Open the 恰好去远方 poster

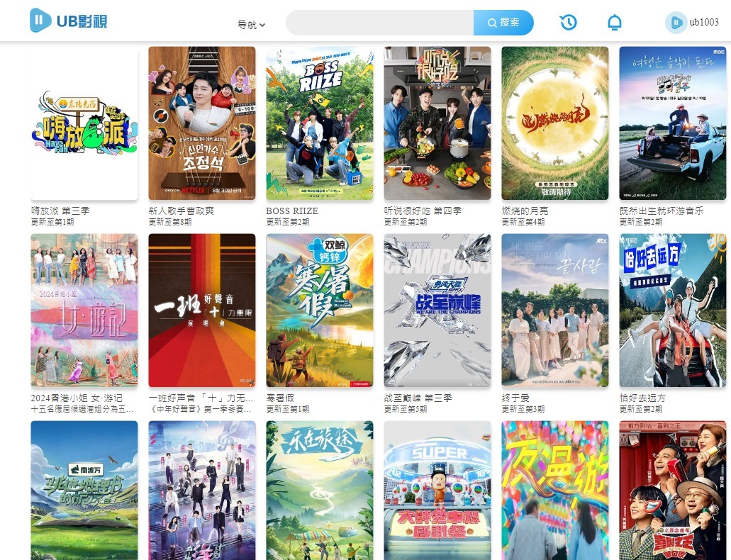coord(673,310)
